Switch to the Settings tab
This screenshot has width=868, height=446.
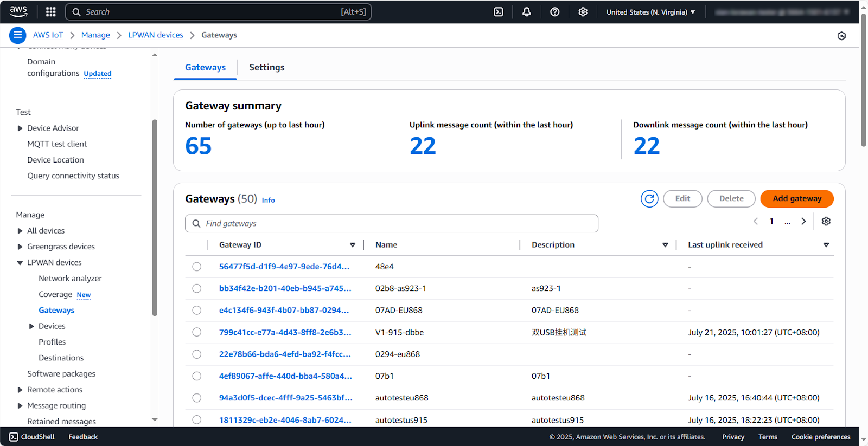pyautogui.click(x=266, y=68)
